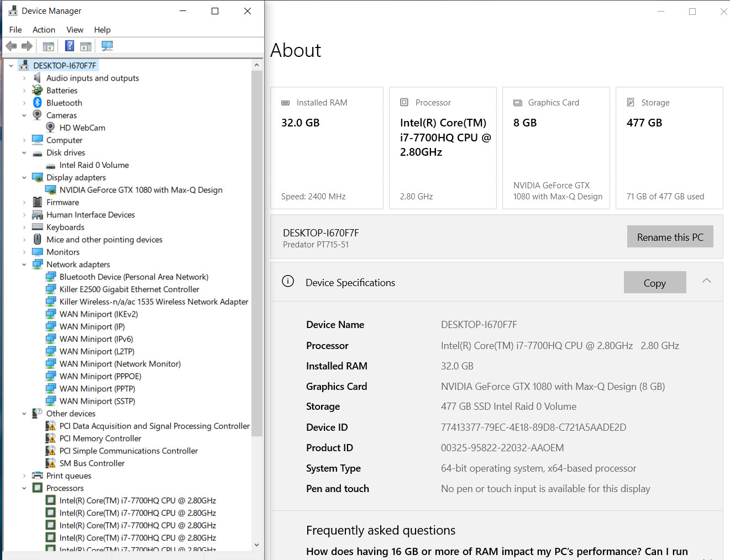This screenshot has height=560, width=730.
Task: Collapse the Disk drives node
Action: [x=24, y=153]
